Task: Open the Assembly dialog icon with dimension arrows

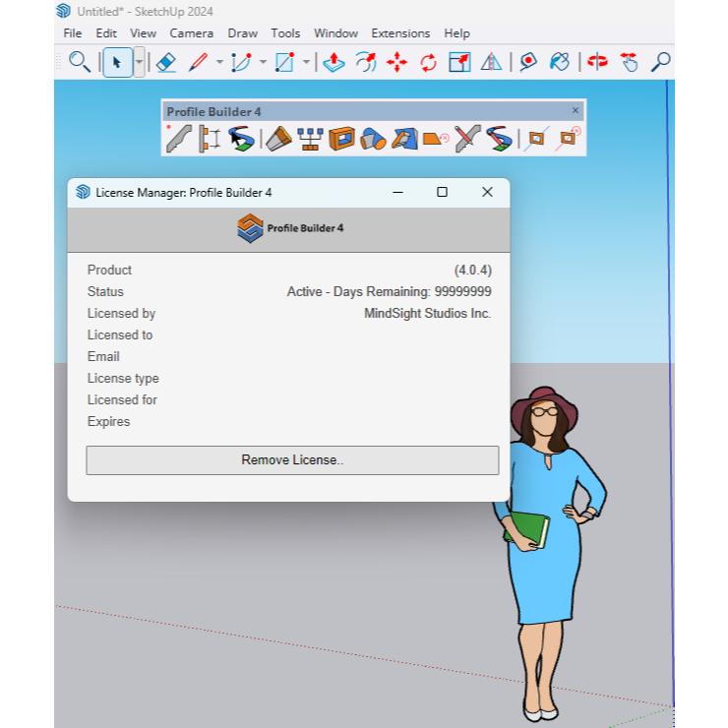Action: click(210, 139)
